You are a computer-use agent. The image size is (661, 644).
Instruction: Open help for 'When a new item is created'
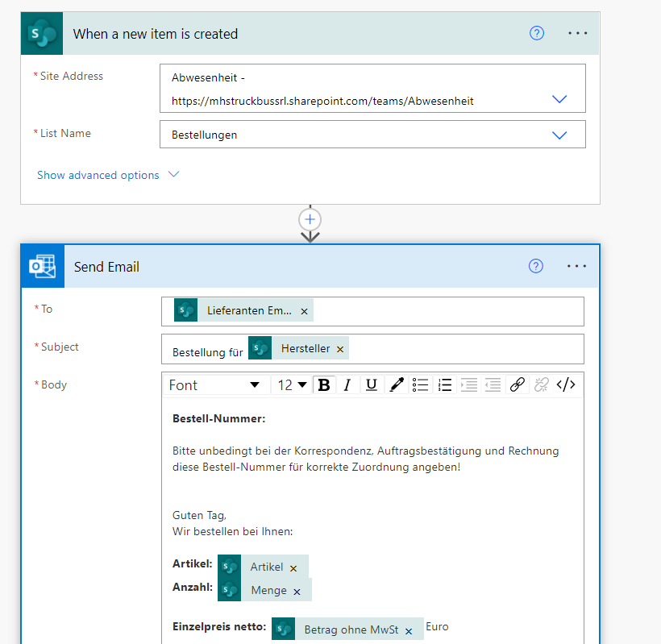[x=537, y=33]
